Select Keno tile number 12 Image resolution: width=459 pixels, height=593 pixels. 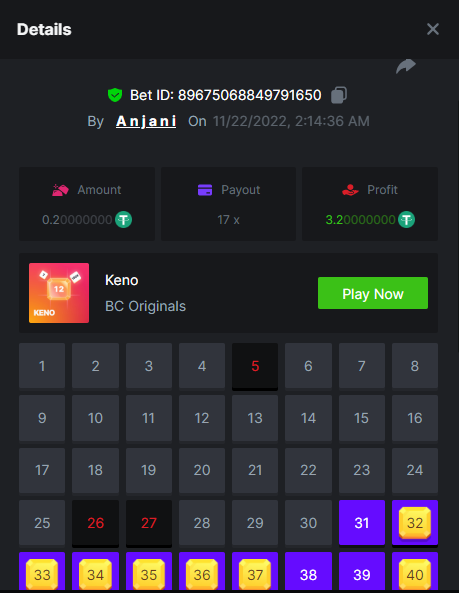coord(202,418)
